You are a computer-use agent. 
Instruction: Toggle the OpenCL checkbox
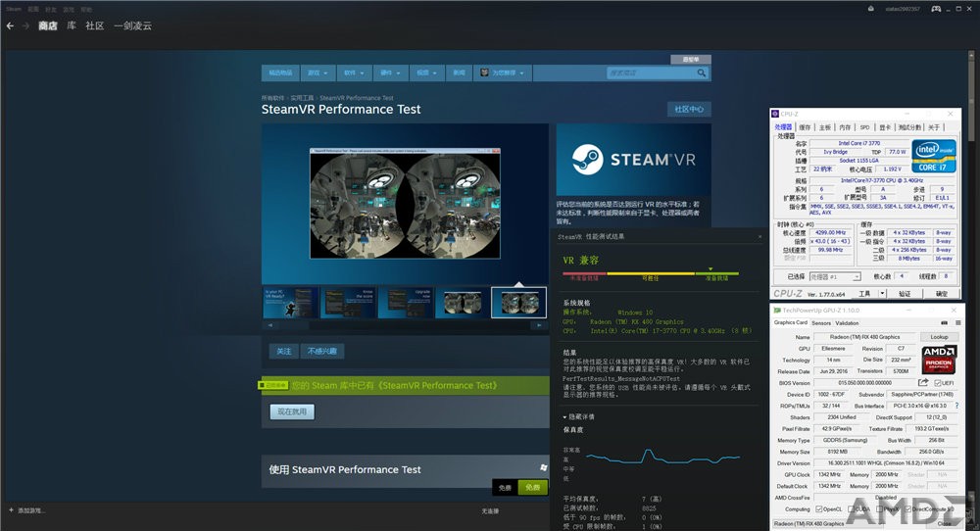click(x=818, y=509)
